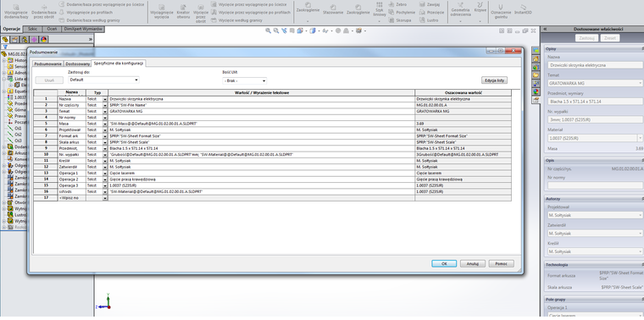Select the Żebro tool
The width and height of the screenshot is (644, 320).
pyautogui.click(x=397, y=4)
